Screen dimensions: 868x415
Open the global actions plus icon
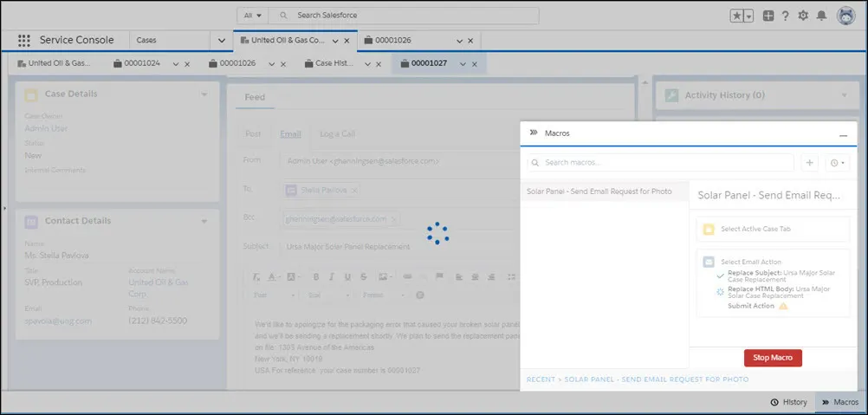768,16
